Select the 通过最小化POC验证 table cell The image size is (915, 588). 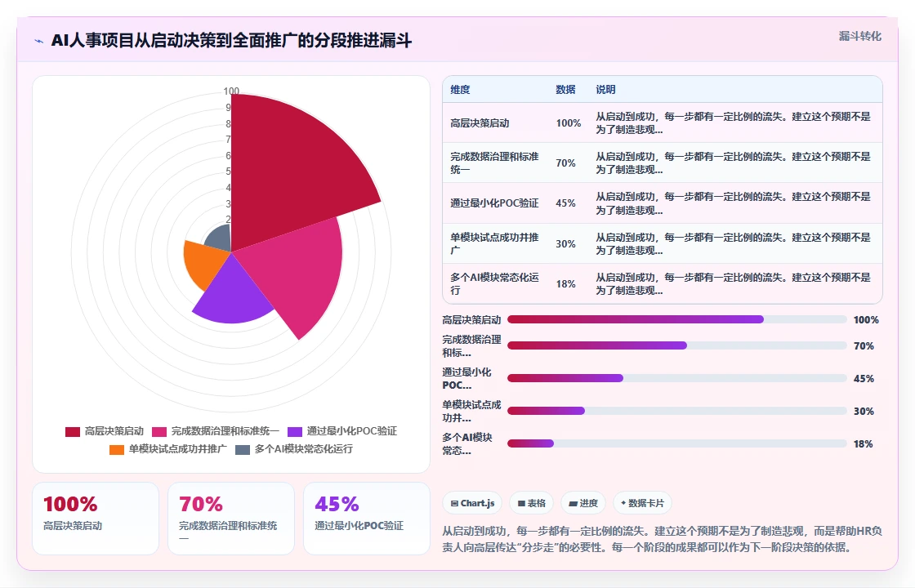(494, 203)
